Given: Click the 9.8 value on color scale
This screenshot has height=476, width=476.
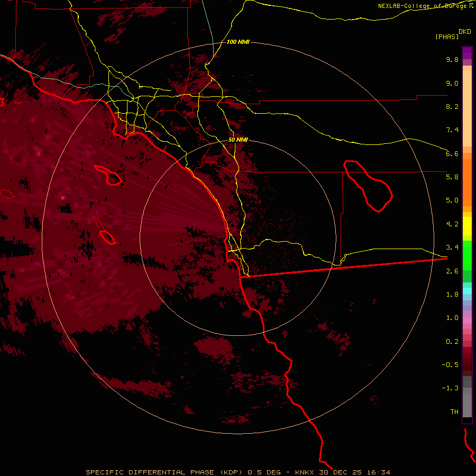Looking at the screenshot, I should coord(452,59).
